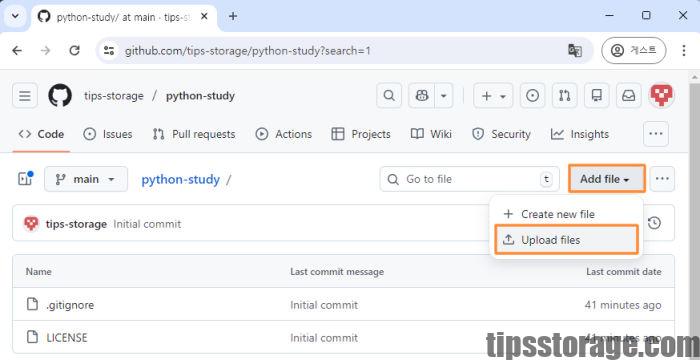Open the header search magnifier button
This screenshot has height=360, width=700.
(x=389, y=96)
